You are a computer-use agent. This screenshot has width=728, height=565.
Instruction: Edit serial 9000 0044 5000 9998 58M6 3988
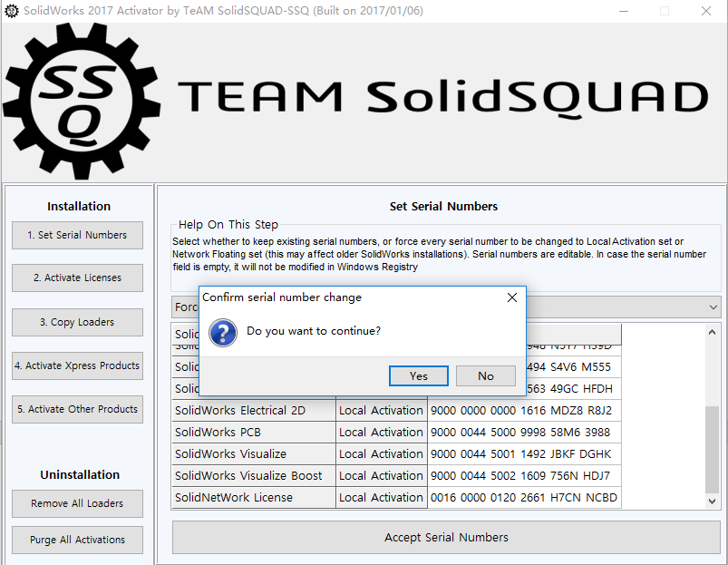click(524, 433)
